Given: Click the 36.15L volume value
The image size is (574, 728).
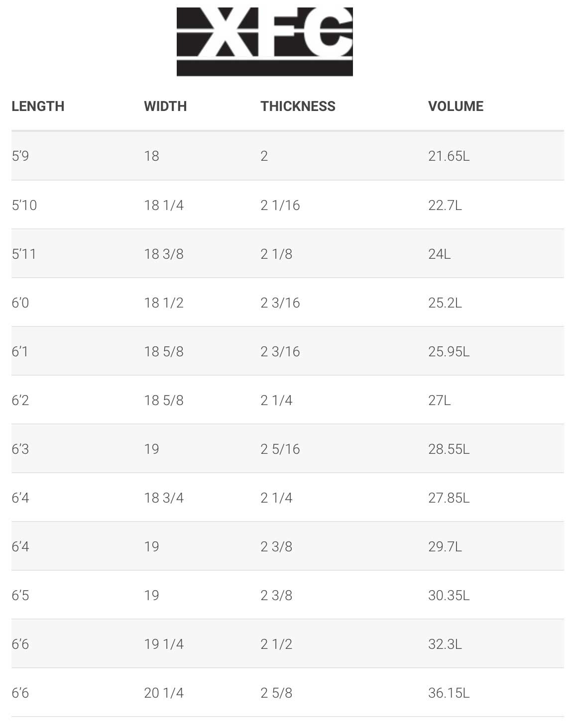Looking at the screenshot, I should click(449, 693).
